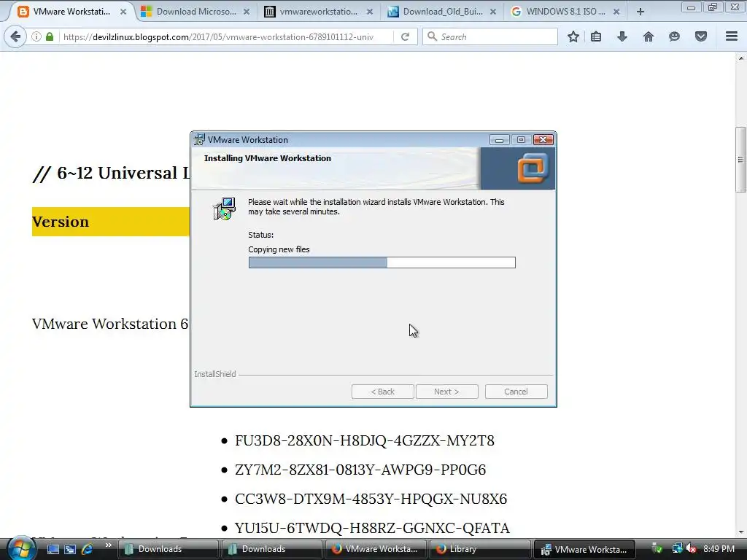
Task: Click the yellow Version heading
Action: (61, 222)
